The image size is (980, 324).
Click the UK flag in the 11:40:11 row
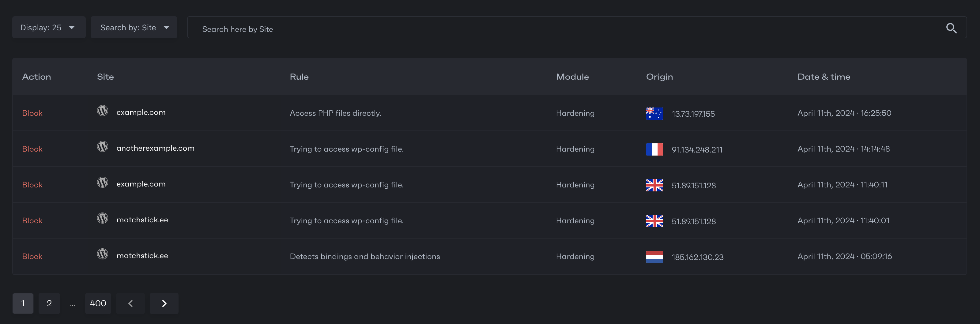[x=654, y=185]
